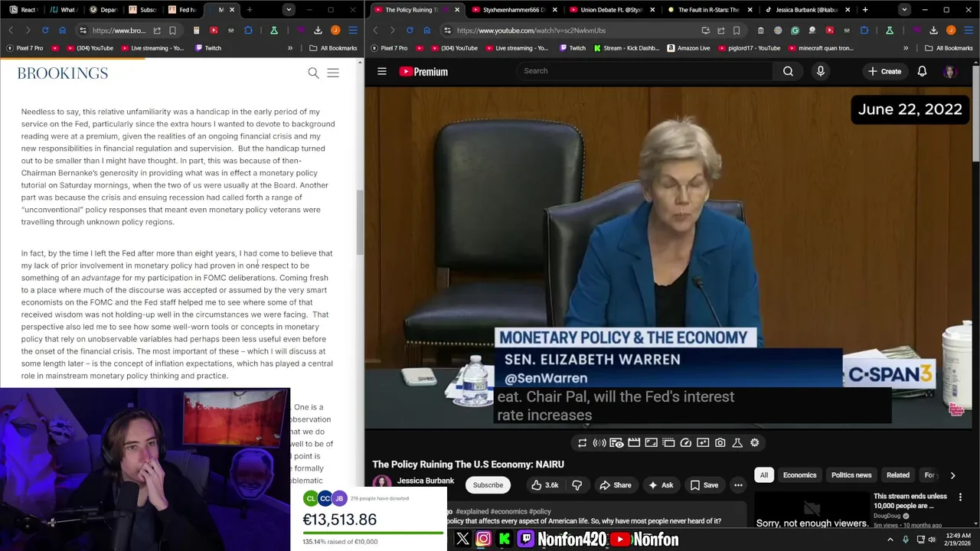Open the Amazon Live bookmark
Screen dimensions: 980x551
pyautogui.click(x=688, y=48)
